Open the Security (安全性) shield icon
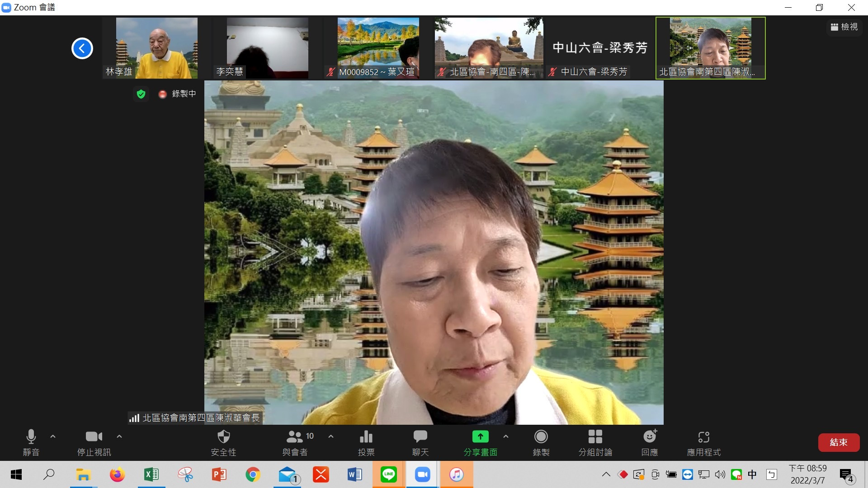Screen dimensions: 868x488 [x=224, y=437]
